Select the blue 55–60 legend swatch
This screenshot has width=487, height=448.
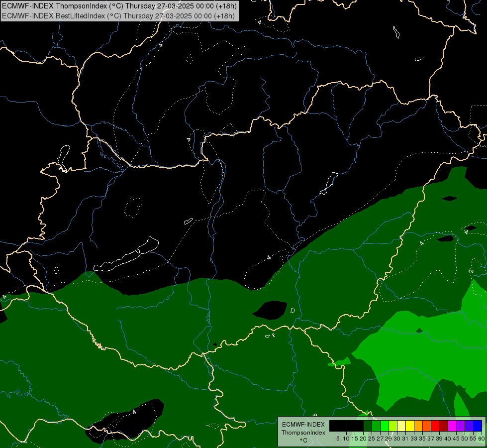478,426
